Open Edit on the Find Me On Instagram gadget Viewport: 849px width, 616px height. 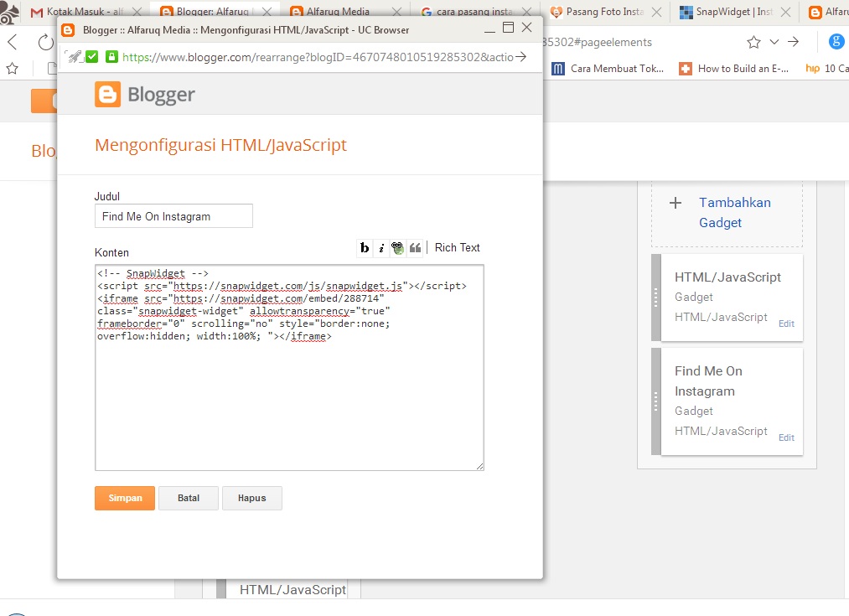[786, 437]
